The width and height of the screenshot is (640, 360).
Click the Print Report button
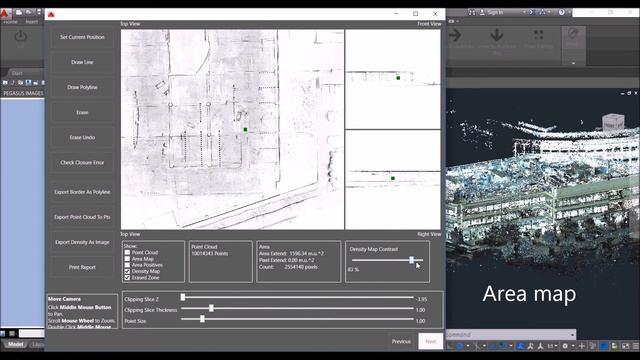click(x=82, y=267)
